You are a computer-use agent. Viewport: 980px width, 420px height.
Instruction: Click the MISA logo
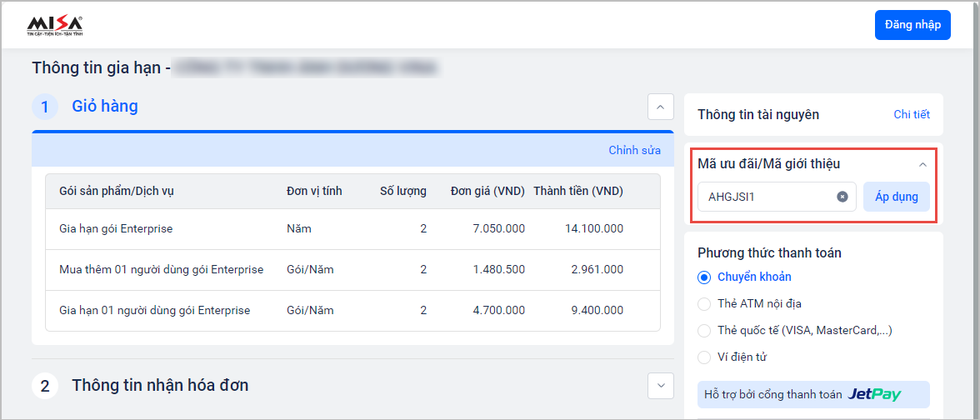(55, 26)
